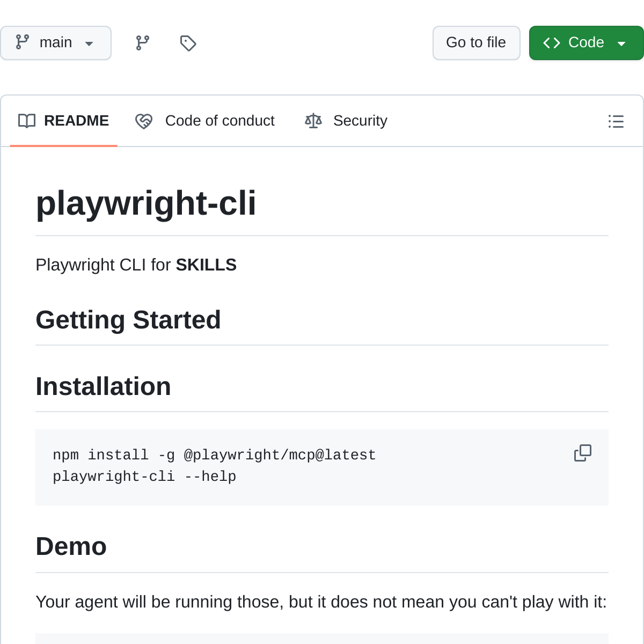
Task: Copy the npm install command
Action: (x=582, y=453)
